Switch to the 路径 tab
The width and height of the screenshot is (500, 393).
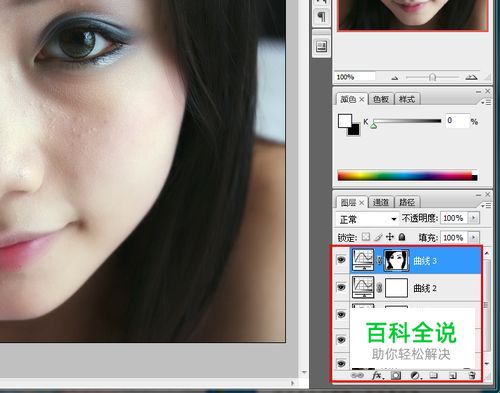[x=407, y=202]
